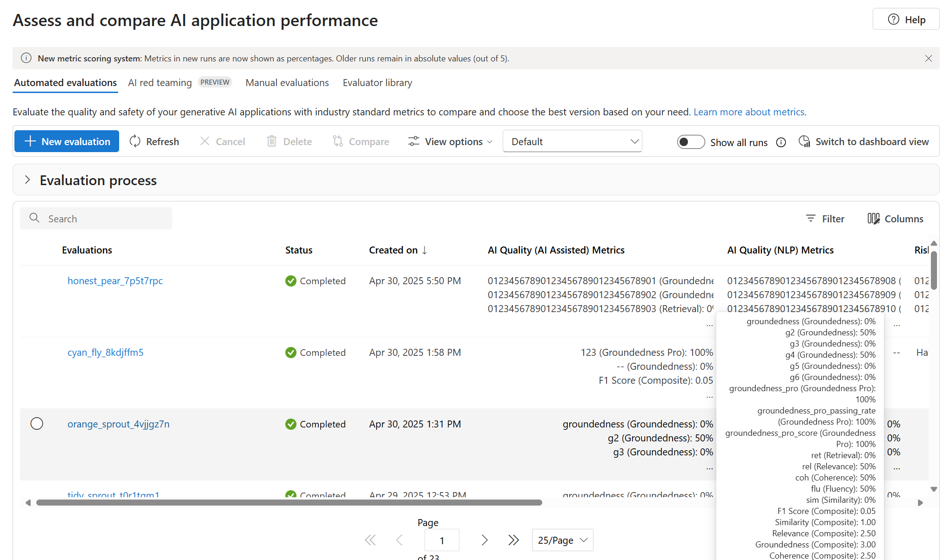
Task: Click the Show all runs info icon
Action: [781, 142]
